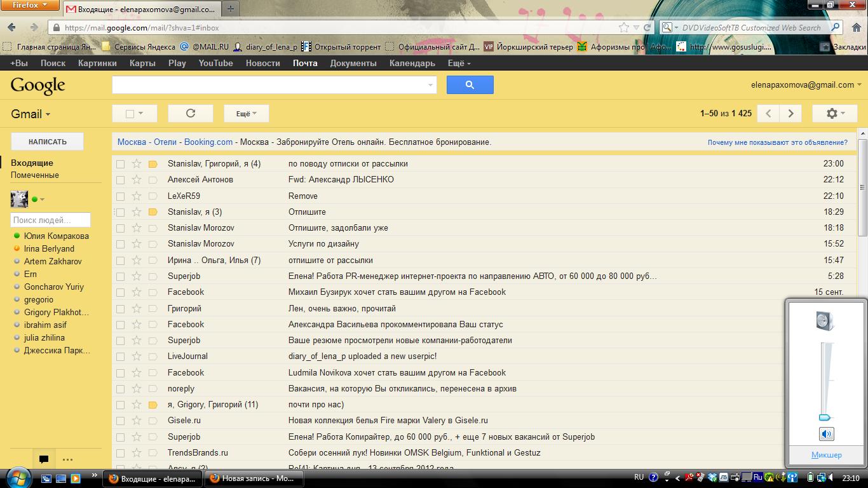
Task: Star the LeXeR59 Remove email
Action: [x=136, y=196]
